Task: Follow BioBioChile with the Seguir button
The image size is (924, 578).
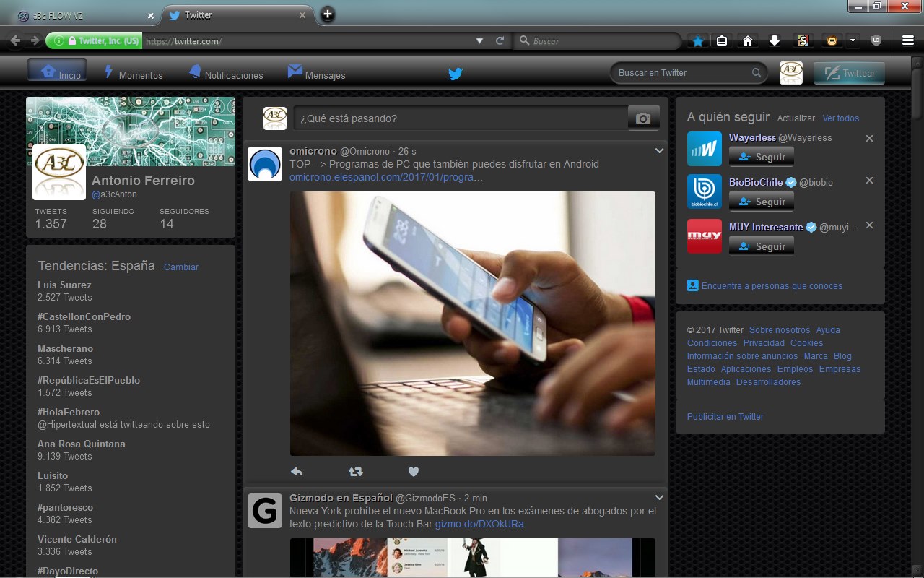Action: pyautogui.click(x=762, y=202)
